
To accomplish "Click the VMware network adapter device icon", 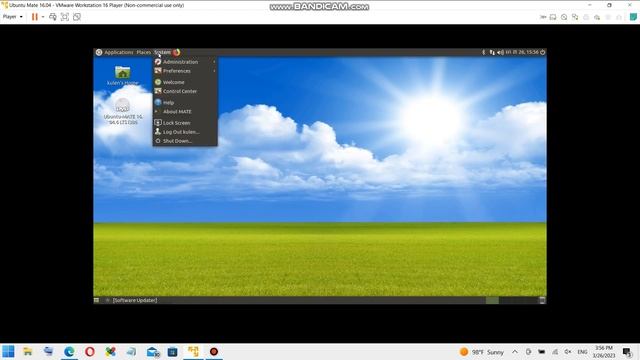I will click(575, 17).
